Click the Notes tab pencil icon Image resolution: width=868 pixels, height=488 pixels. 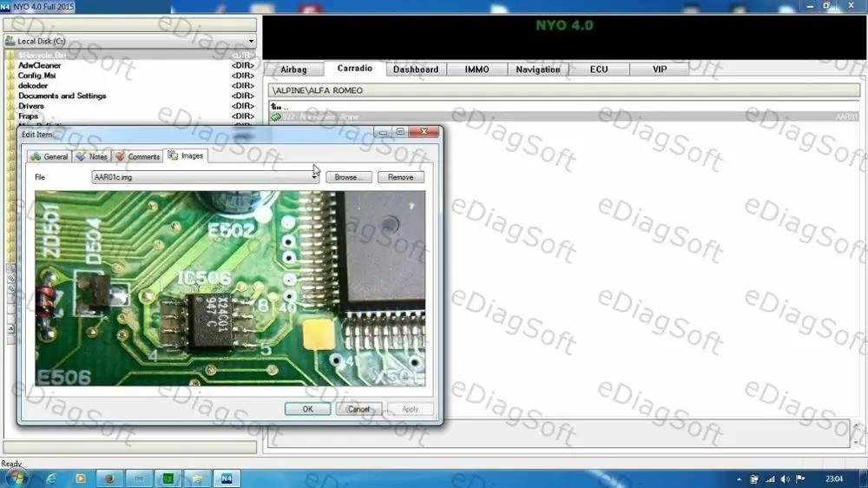[x=81, y=157]
